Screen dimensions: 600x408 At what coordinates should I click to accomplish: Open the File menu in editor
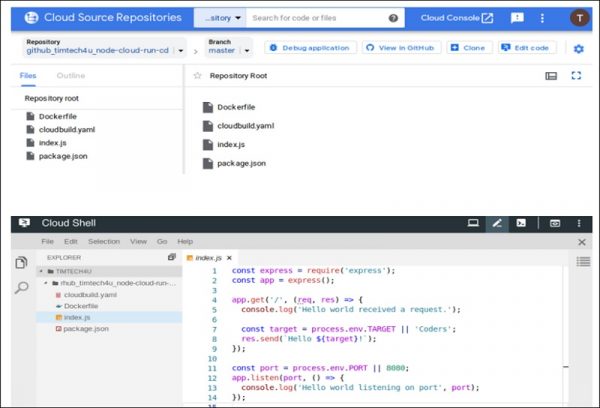(47, 242)
